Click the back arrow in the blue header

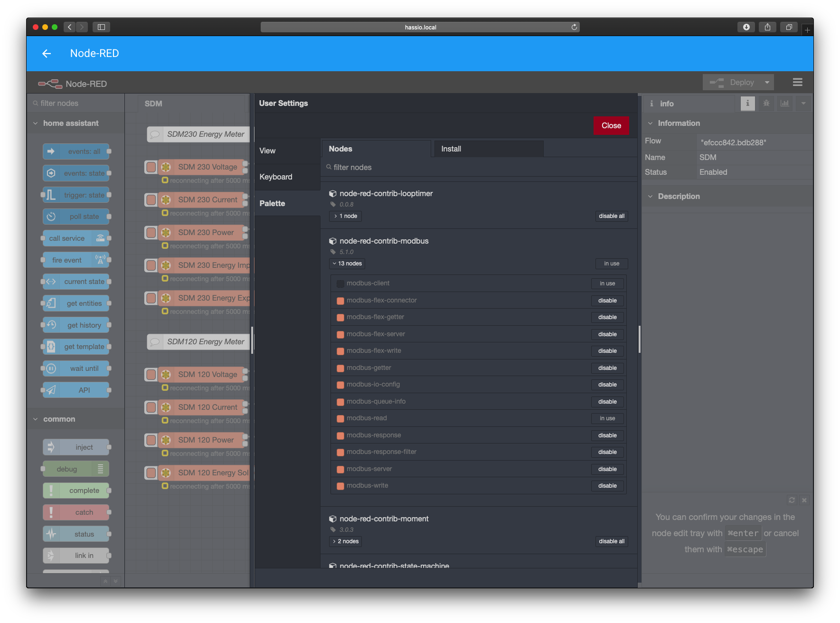(x=47, y=54)
